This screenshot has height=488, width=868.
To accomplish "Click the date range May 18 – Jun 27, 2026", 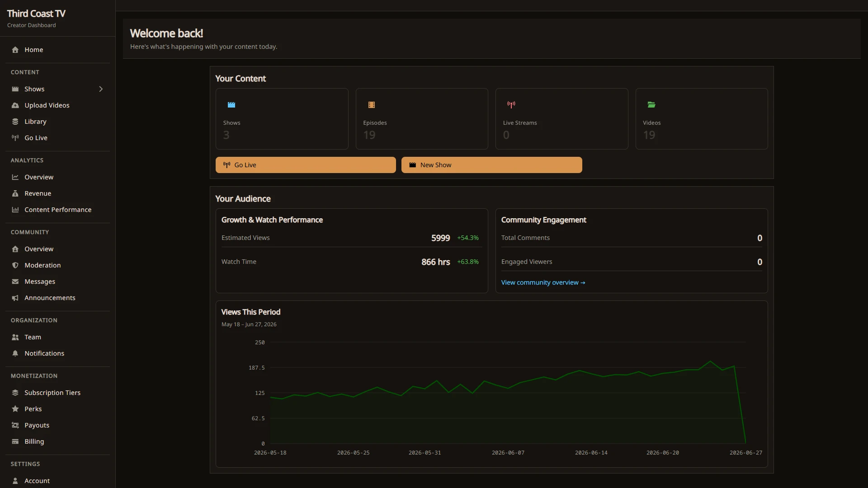I will pyautogui.click(x=249, y=324).
